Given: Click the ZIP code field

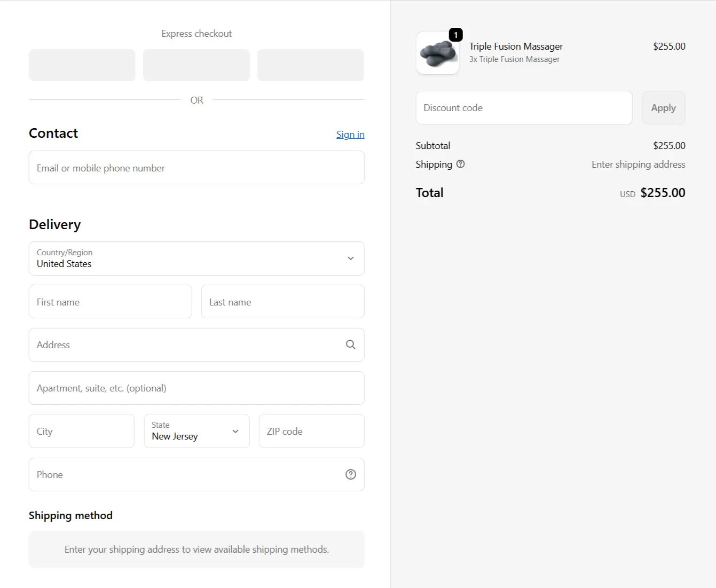Looking at the screenshot, I should point(311,431).
